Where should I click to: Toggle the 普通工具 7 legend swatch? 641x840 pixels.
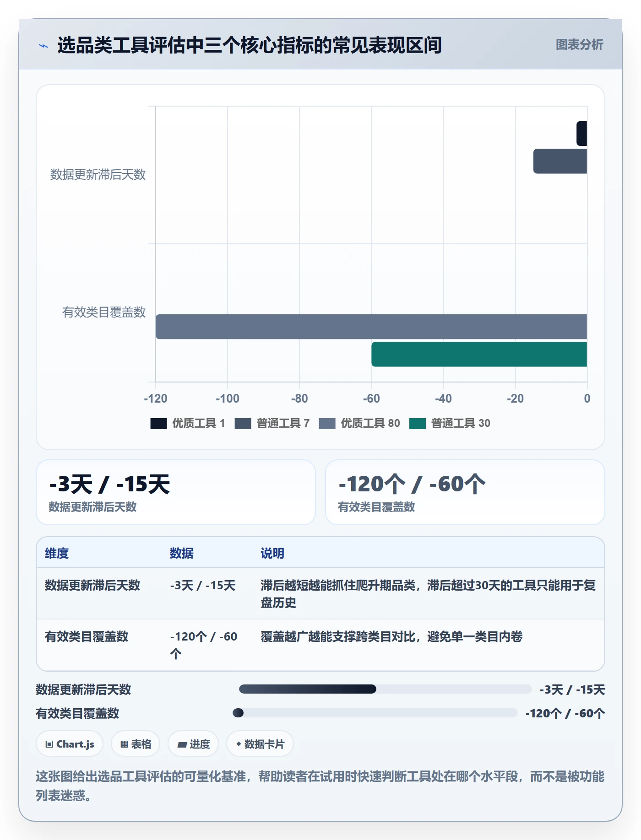pyautogui.click(x=243, y=424)
